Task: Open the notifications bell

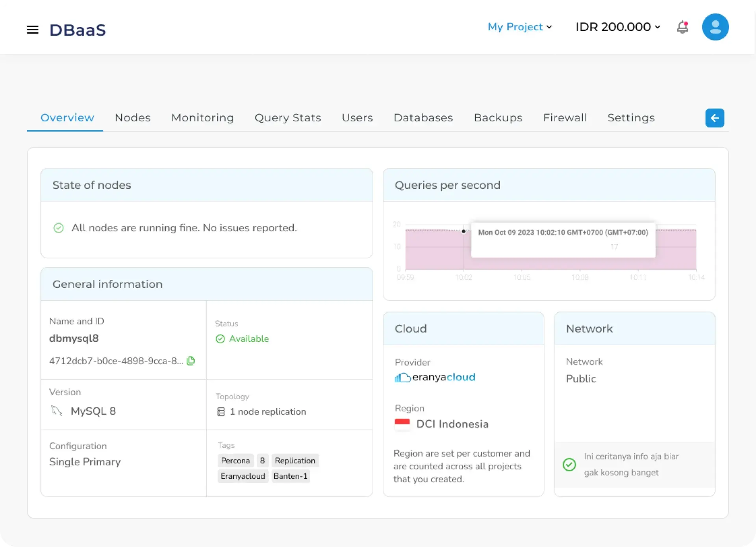Action: click(x=682, y=27)
